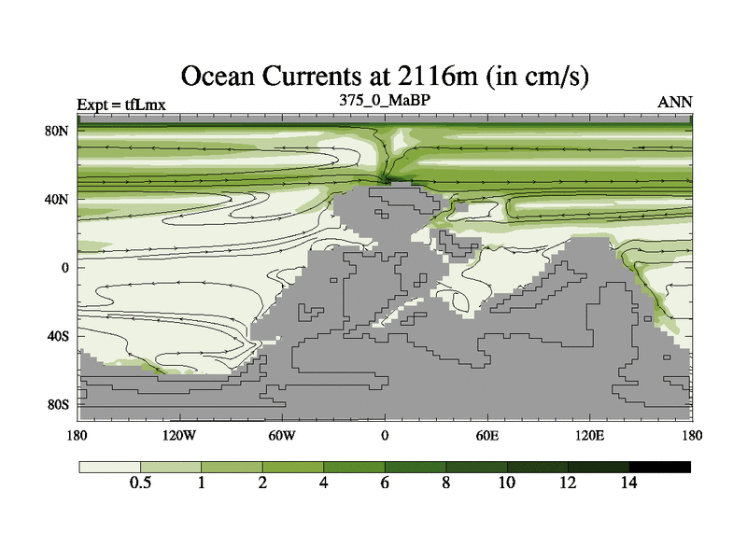The image size is (747, 560).
Task: Select the '375_0_MaBP' time label
Action: pyautogui.click(x=385, y=100)
